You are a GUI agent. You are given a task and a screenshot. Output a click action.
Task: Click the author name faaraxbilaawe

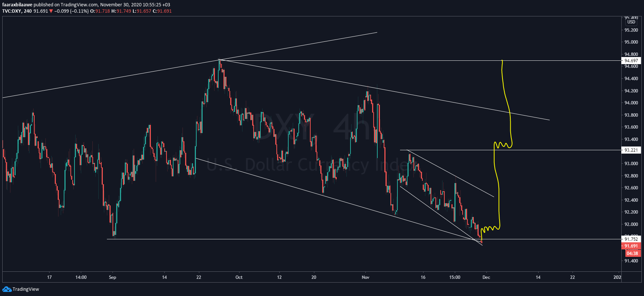click(x=17, y=5)
